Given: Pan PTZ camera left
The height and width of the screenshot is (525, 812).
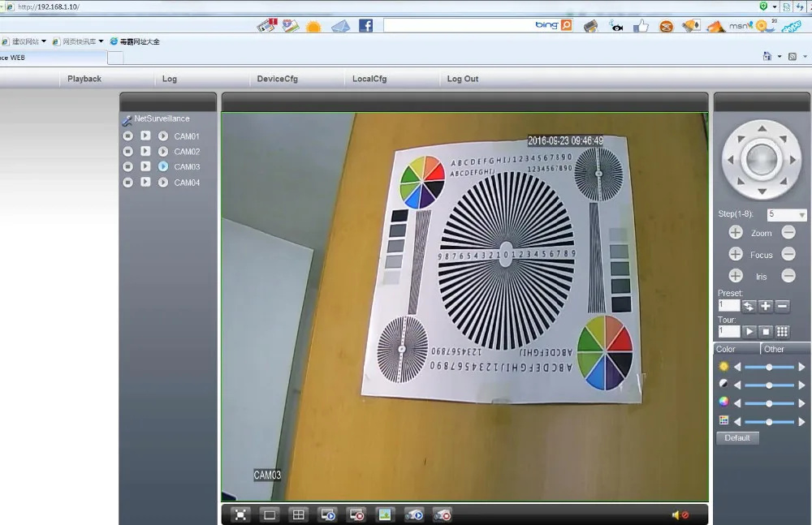Looking at the screenshot, I should point(730,160).
